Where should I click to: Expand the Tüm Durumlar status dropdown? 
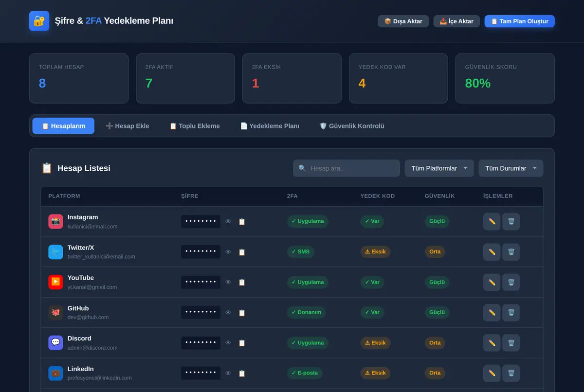511,168
